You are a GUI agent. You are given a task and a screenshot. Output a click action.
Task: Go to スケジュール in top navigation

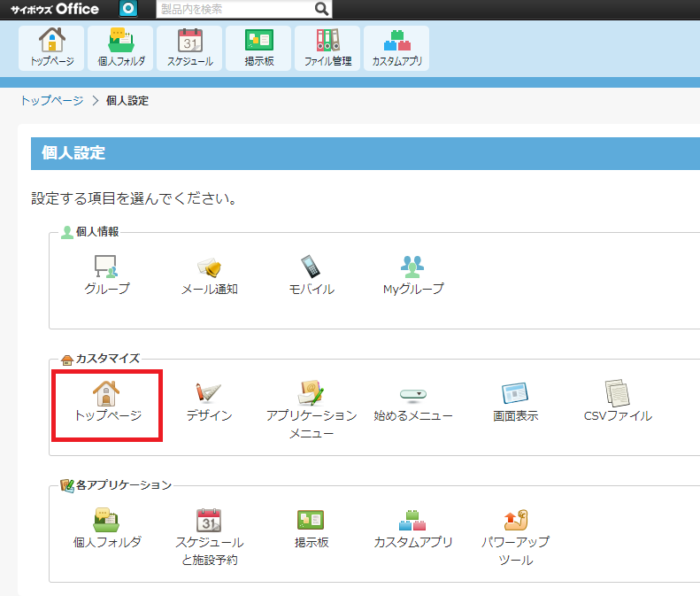(x=189, y=48)
